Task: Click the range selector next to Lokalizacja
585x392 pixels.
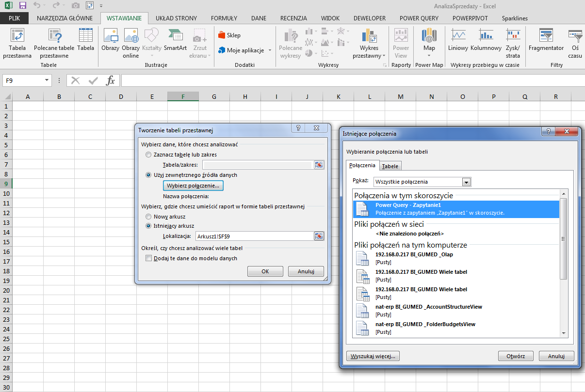Action: (x=319, y=236)
